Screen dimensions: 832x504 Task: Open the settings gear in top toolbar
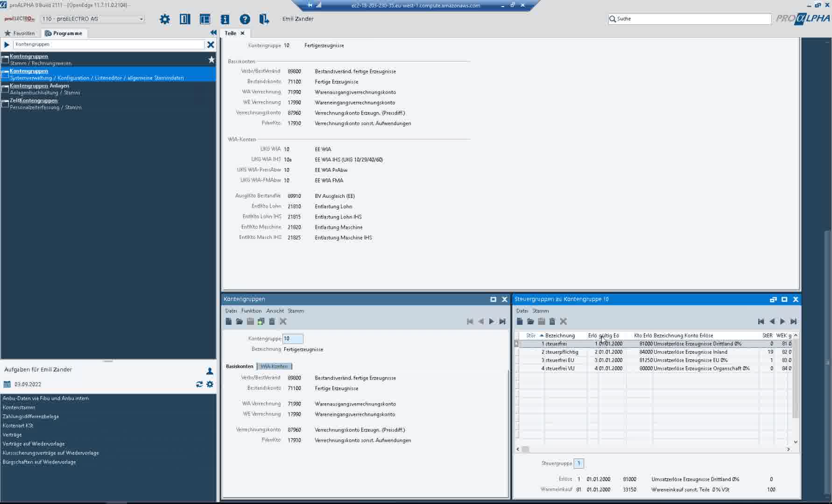tap(165, 19)
